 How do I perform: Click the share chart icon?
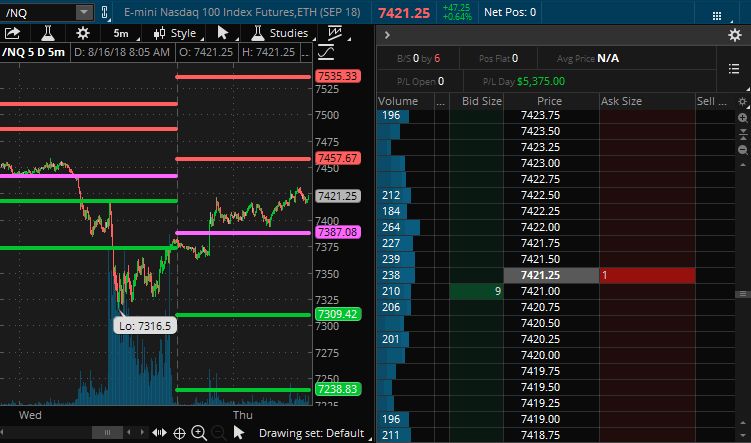tap(13, 33)
